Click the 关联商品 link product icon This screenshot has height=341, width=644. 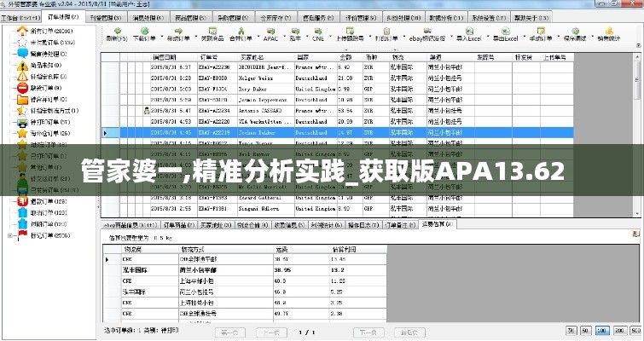(x=212, y=32)
